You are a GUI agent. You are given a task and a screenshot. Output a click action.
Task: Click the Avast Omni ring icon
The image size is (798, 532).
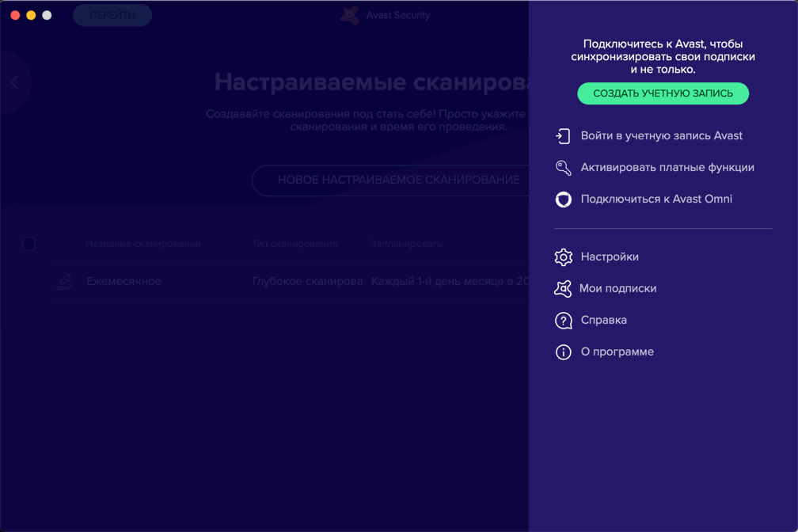point(563,199)
